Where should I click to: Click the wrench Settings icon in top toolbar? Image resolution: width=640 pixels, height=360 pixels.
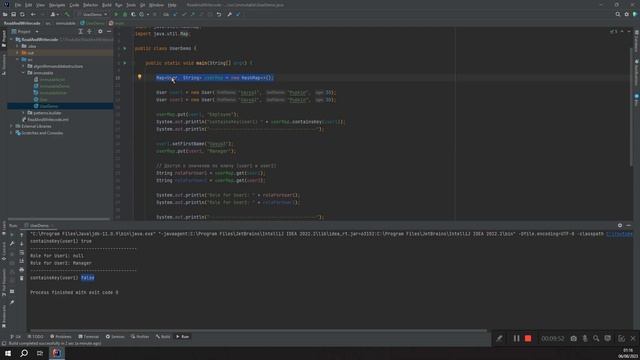[x=229, y=14]
